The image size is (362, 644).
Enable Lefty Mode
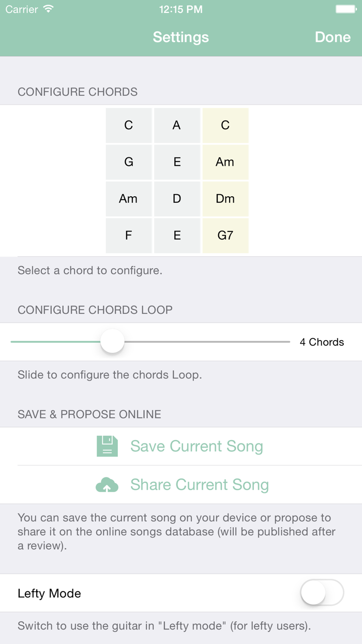pos(321,593)
